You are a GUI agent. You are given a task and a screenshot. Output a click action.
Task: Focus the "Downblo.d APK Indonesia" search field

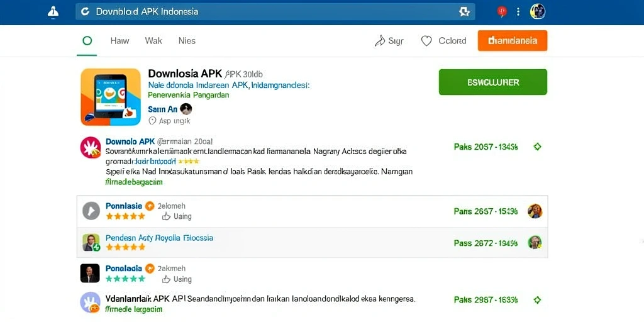tap(275, 11)
